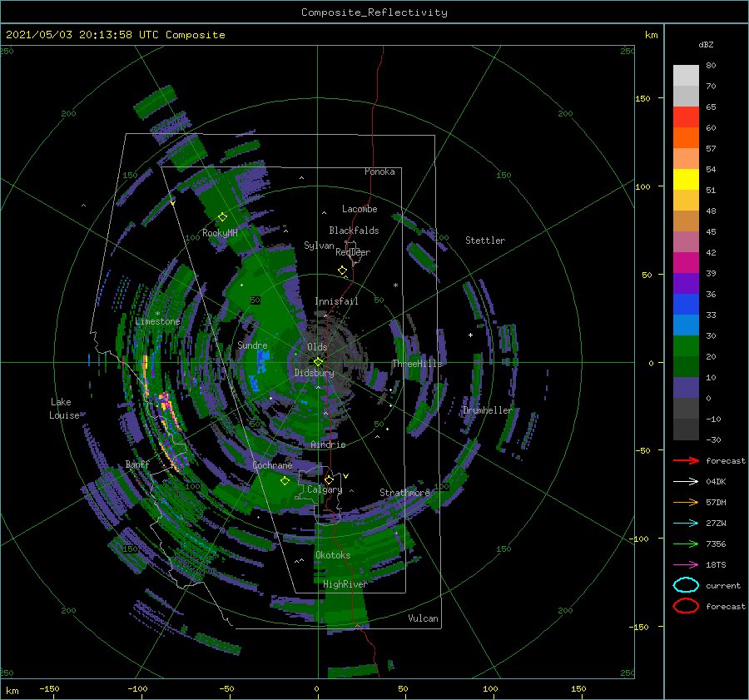Select the 57DM legend text
Viewport: 749px width, 700px height.
(716, 502)
